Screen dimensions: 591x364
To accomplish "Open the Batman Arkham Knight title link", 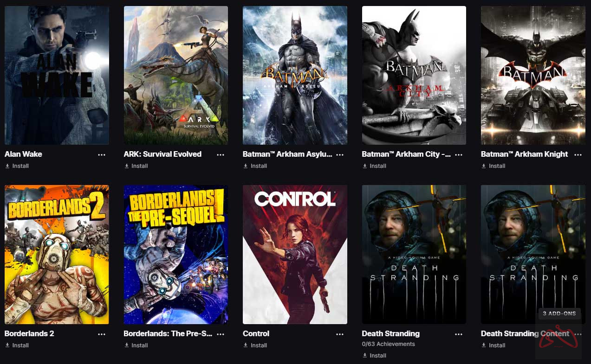I will [x=524, y=154].
